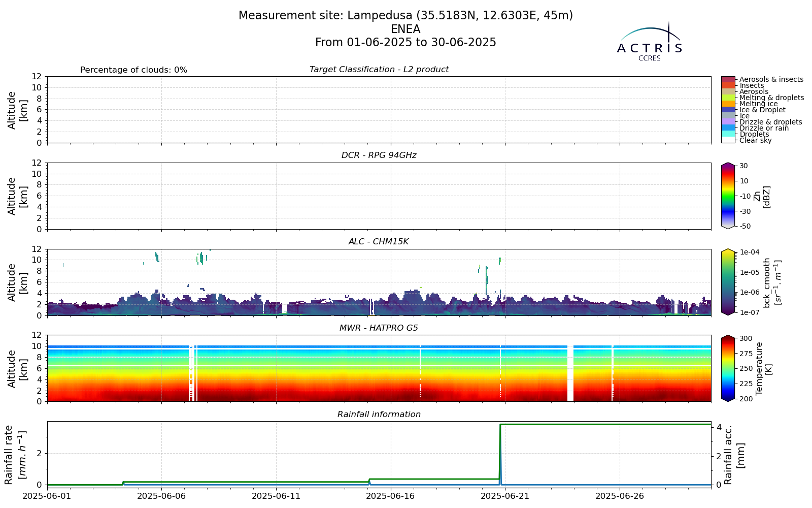Screen dimensions: 812x508
Task: Click the rainfall spike near June 21
Action: 500,454
